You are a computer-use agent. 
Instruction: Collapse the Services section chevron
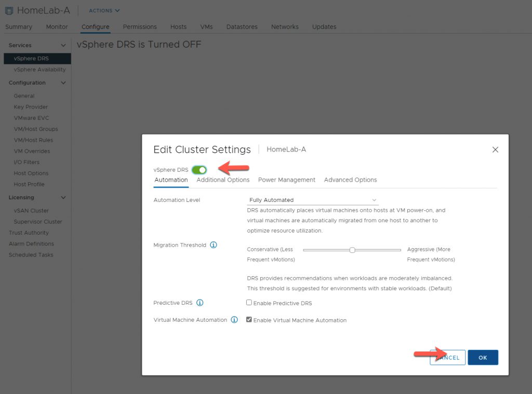(x=63, y=45)
